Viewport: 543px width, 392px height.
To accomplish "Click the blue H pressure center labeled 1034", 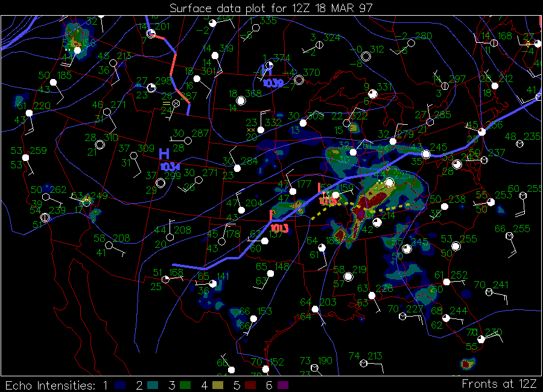I will pyautogui.click(x=164, y=154).
